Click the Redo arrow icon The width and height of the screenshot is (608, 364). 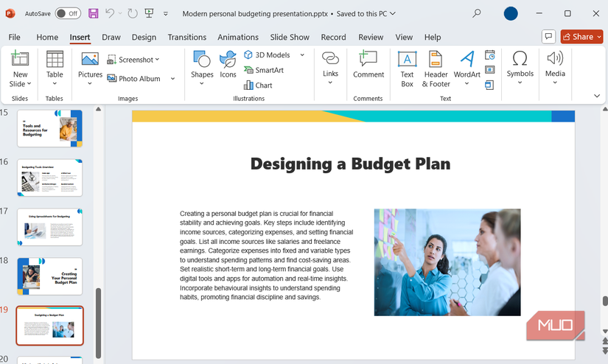132,13
